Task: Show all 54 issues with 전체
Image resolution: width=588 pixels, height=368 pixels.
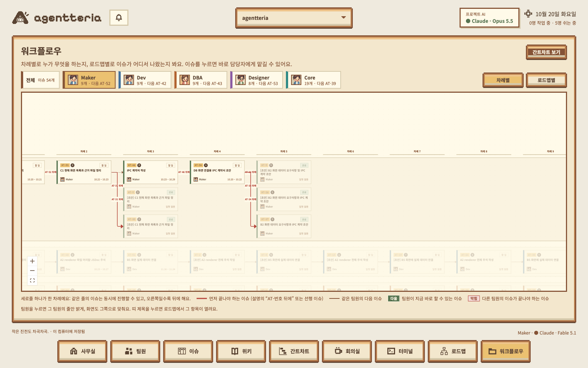Action: point(40,80)
